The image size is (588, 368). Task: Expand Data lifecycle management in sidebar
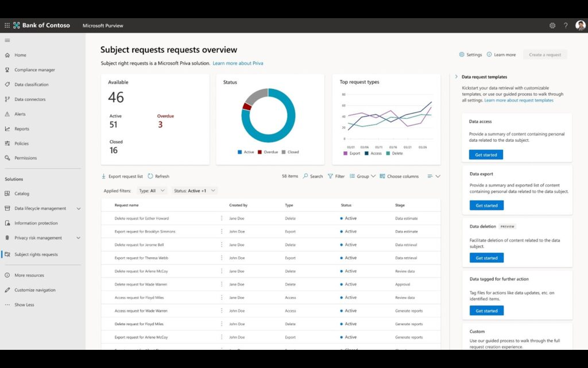(78, 209)
